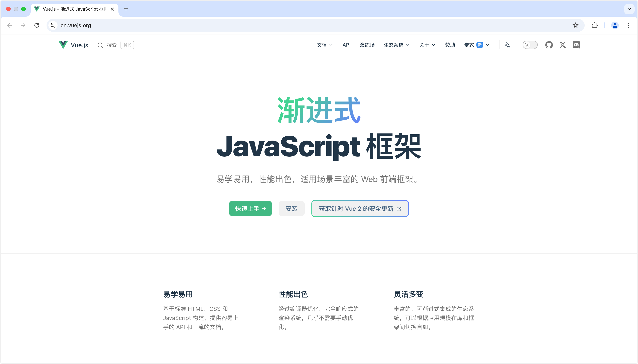
Task: Toggle the dark mode switch
Action: 530,45
